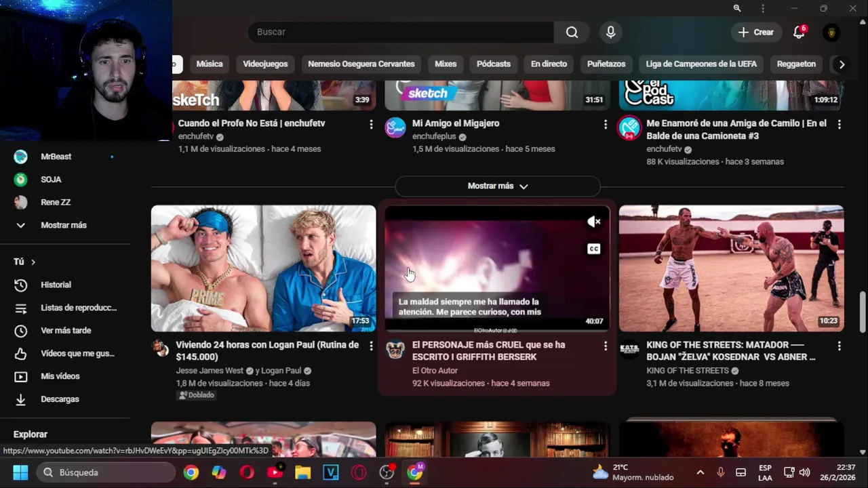
Task: Click the Buscar search field
Action: coord(401,32)
